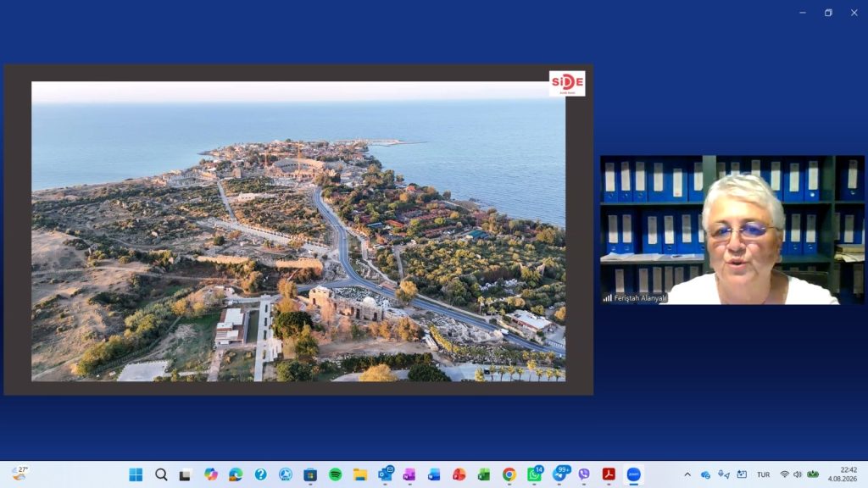Image resolution: width=868 pixels, height=488 pixels.
Task: Open Telegram with 99+ badge
Action: point(559,474)
